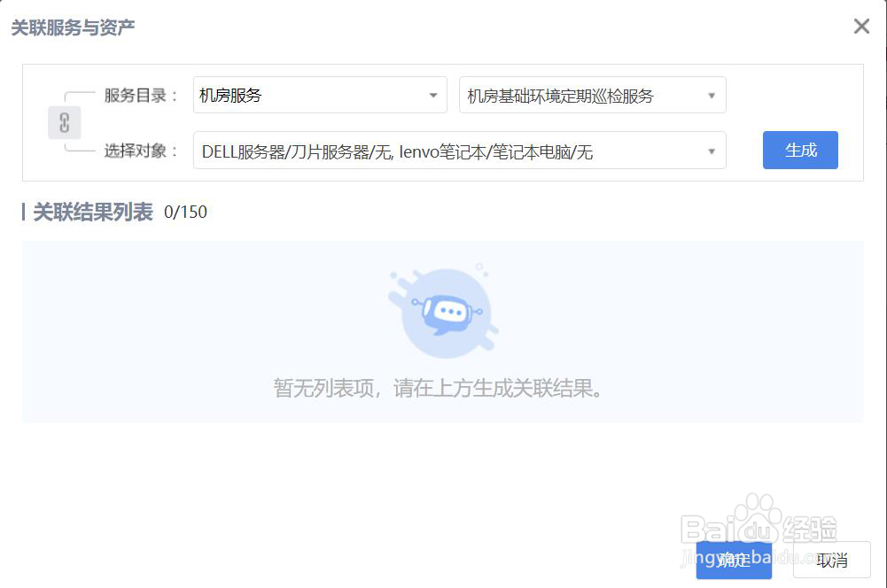
Task: Click the 取消 cancel button
Action: (830, 560)
